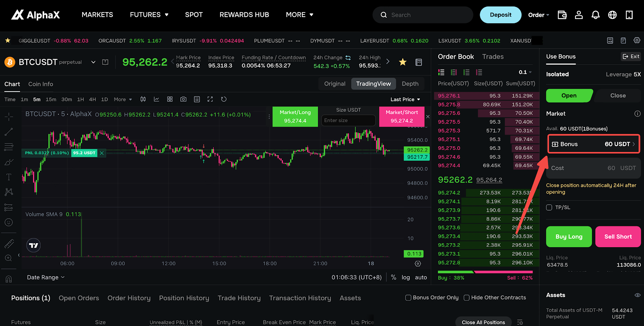Switch to Close position toggle

pyautogui.click(x=618, y=96)
